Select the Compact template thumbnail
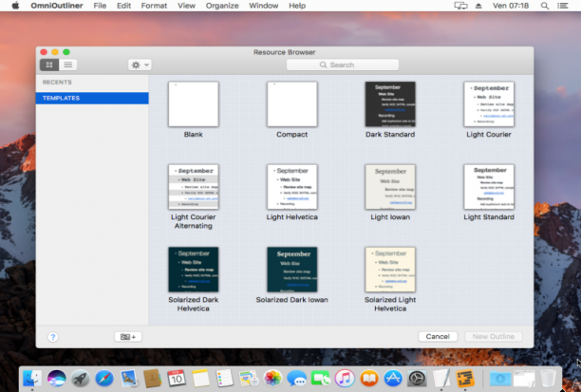 tap(292, 104)
